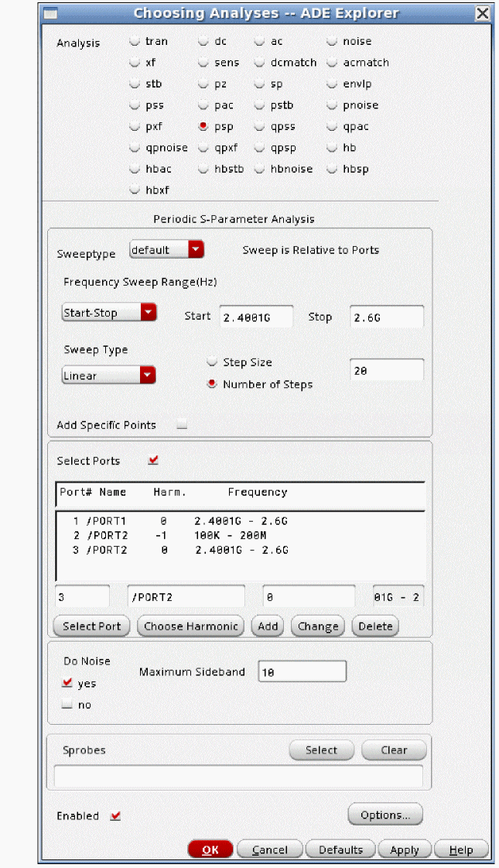Select hbsp analysis option
Screen dimensions: 499x868
(x=332, y=169)
